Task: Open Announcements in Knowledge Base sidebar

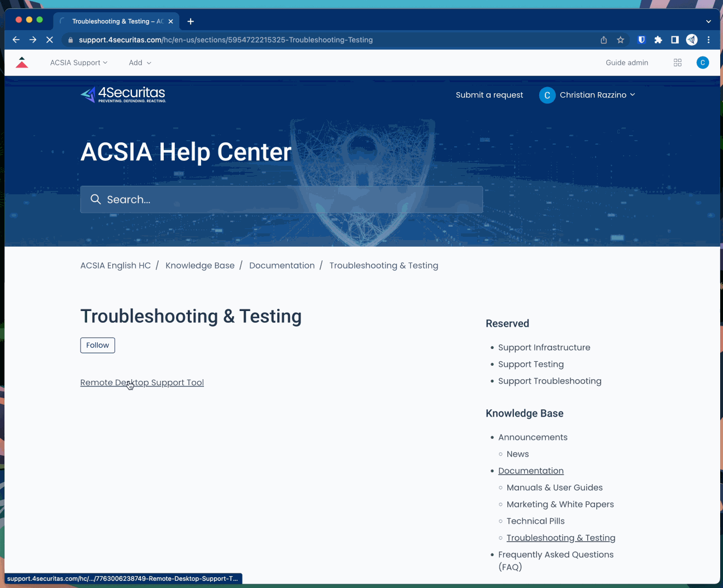Action: point(533,437)
